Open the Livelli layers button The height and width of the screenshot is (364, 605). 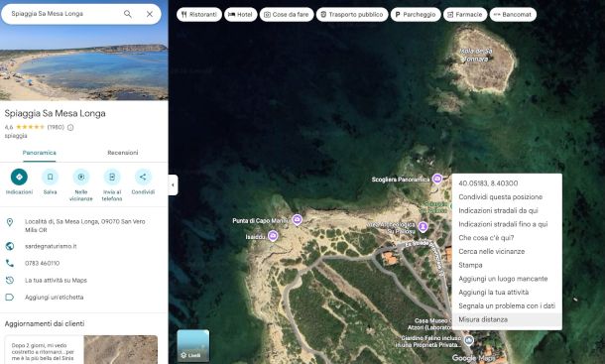click(x=193, y=345)
